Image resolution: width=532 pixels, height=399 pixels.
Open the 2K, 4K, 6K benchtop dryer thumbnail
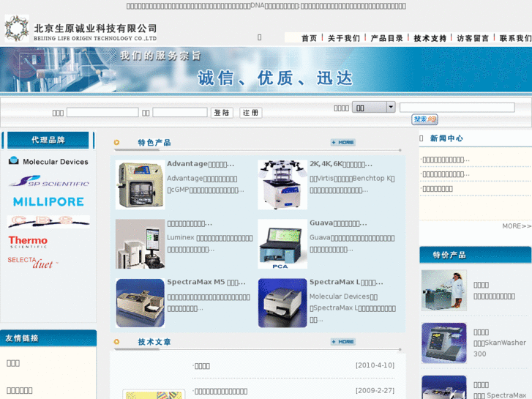point(282,184)
